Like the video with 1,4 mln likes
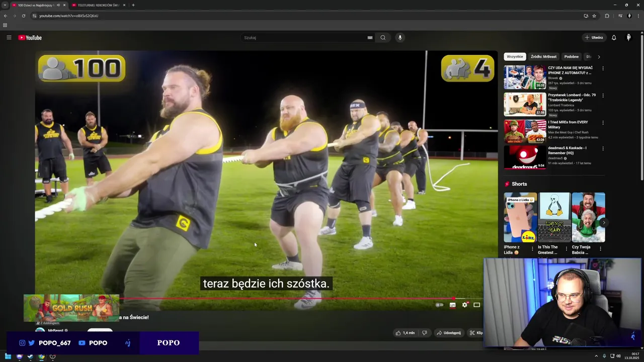The width and height of the screenshot is (644, 362). pos(406,333)
